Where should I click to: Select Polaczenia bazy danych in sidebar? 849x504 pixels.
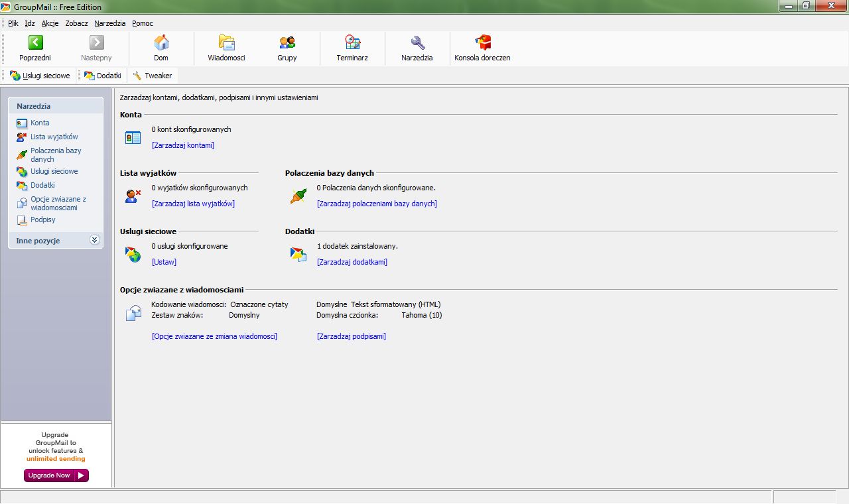pos(56,155)
